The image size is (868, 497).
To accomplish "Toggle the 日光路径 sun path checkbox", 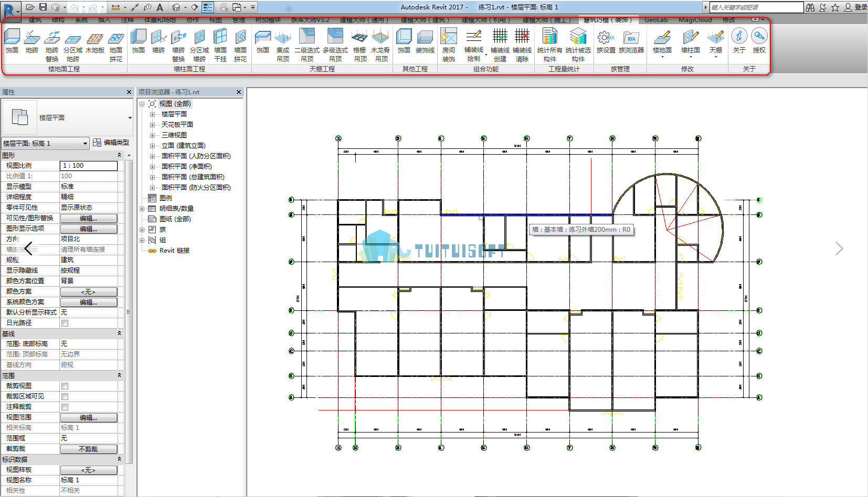I will click(65, 323).
